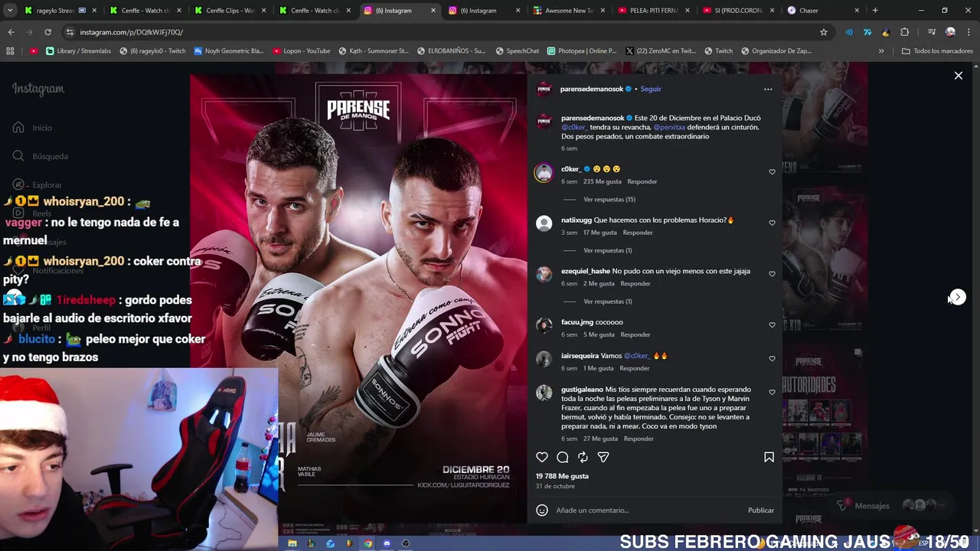Like natiixugg comment with small heart
The width and height of the screenshot is (980, 551).
click(772, 223)
